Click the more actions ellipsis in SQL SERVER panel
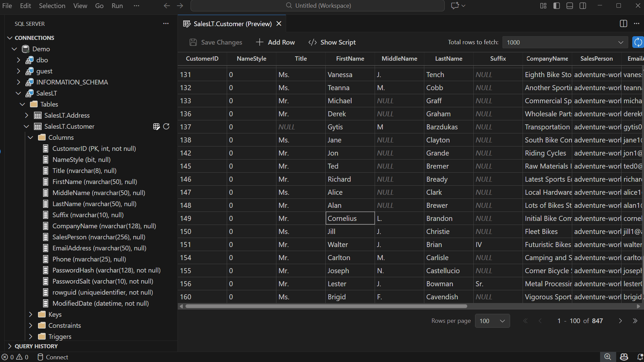The height and width of the screenshot is (362, 644). [x=166, y=23]
